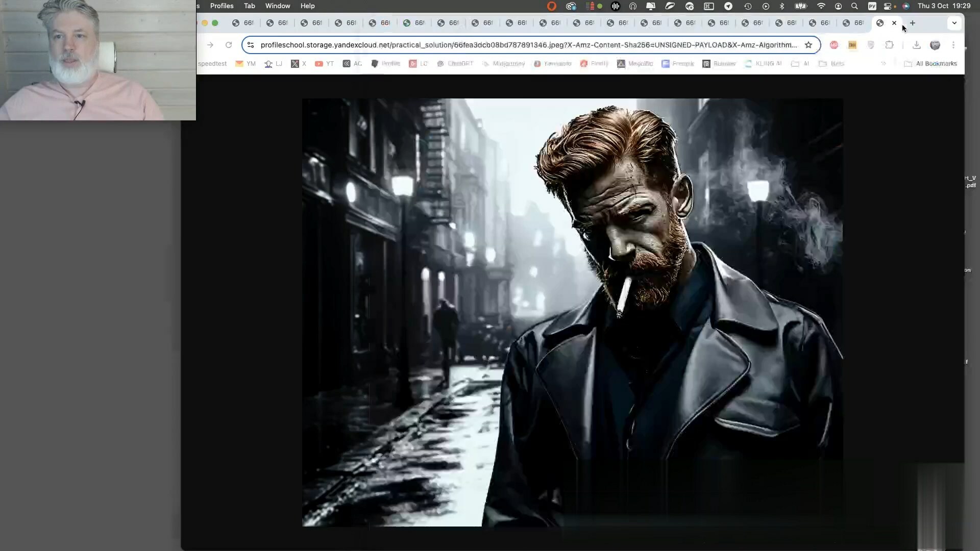Open the YT YouTube bookmark

click(324, 64)
